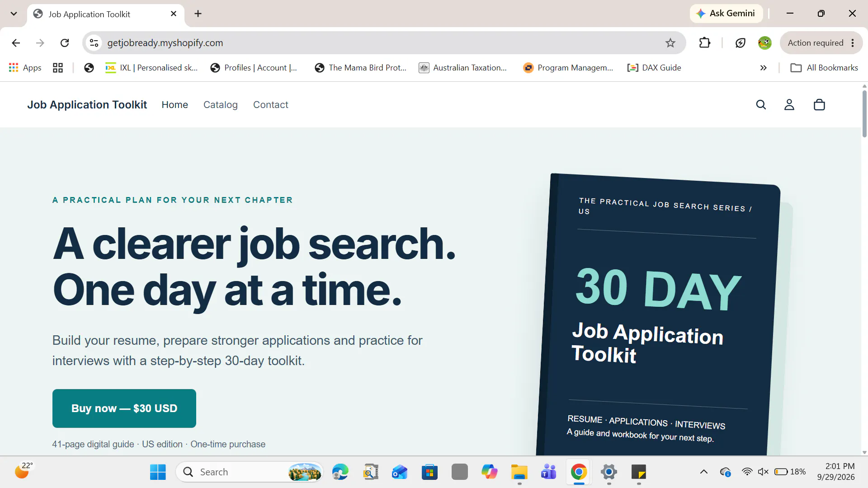Click the tab groups grid icon in bookmarks bar
Screen dimensions: 868x488
58,68
